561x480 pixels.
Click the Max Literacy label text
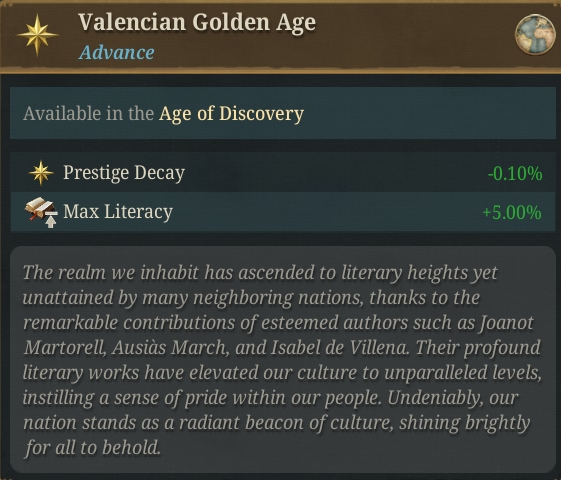tap(118, 212)
